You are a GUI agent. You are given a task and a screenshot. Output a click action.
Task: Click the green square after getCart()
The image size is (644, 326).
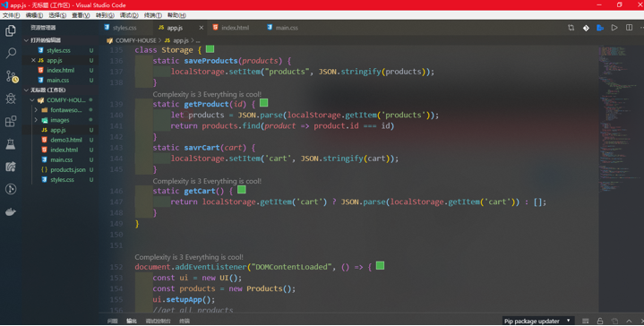coord(242,190)
